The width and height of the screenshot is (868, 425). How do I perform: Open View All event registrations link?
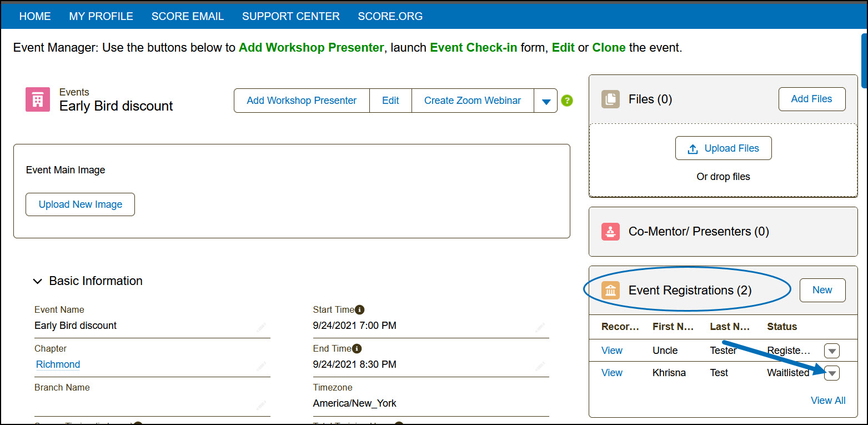pos(827,401)
